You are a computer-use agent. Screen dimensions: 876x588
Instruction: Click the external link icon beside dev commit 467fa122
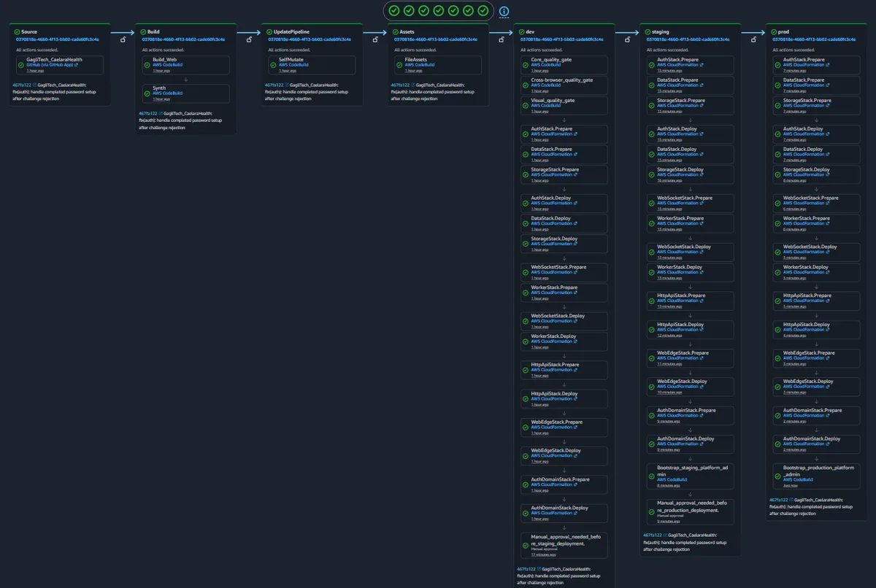(x=539, y=569)
